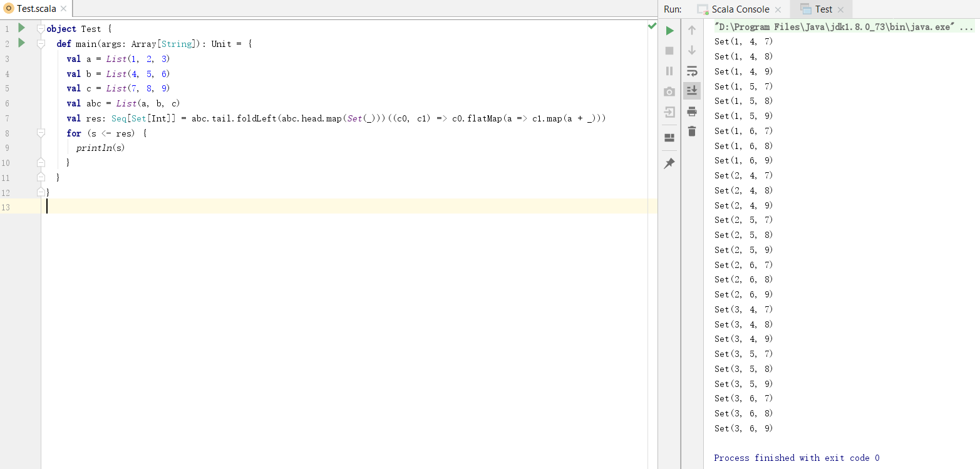
Task: Click the Scala file icon on Test.scala tab
Action: (x=9, y=9)
